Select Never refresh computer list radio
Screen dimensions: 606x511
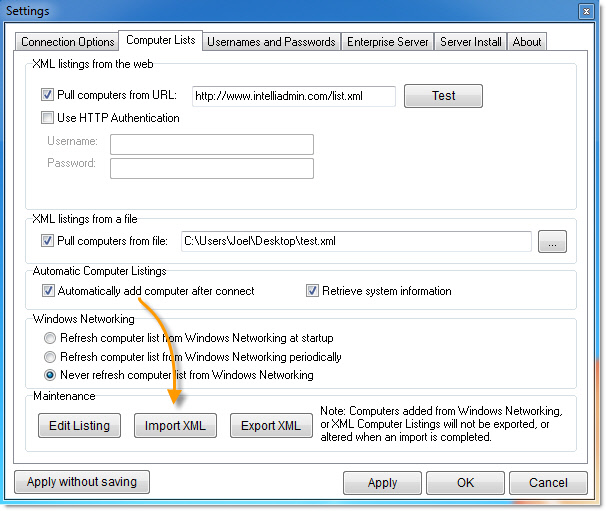point(50,375)
